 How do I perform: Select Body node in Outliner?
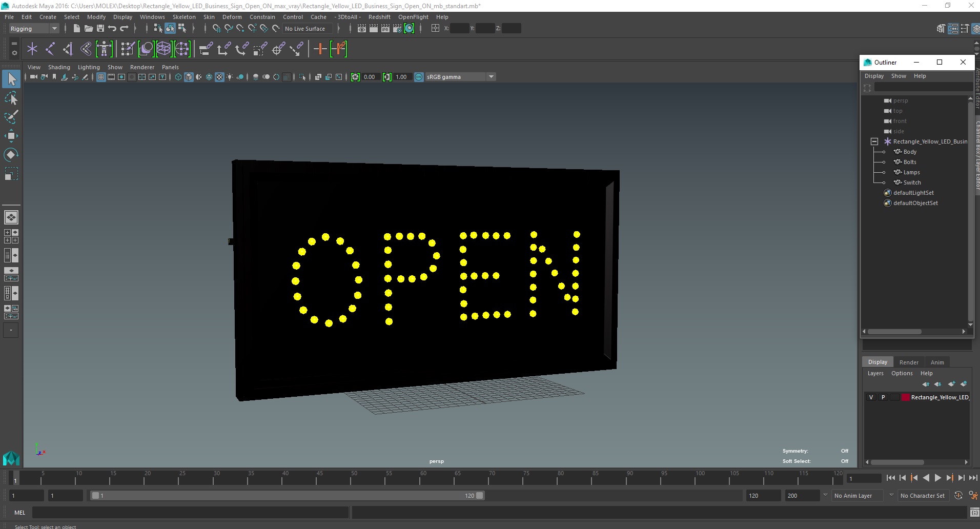pos(910,152)
